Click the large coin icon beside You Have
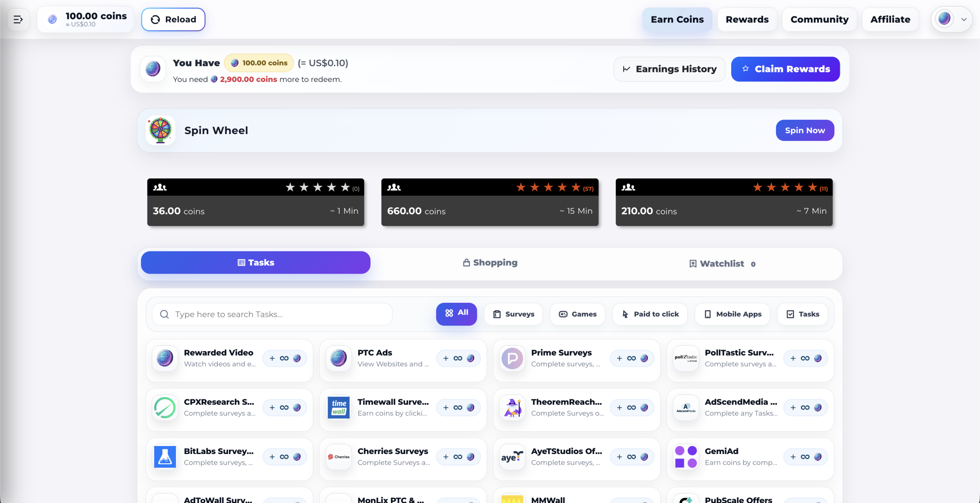 [153, 69]
